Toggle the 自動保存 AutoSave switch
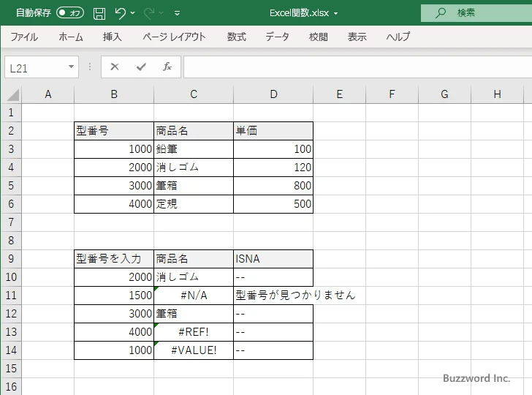This screenshot has width=532, height=395. (x=70, y=13)
